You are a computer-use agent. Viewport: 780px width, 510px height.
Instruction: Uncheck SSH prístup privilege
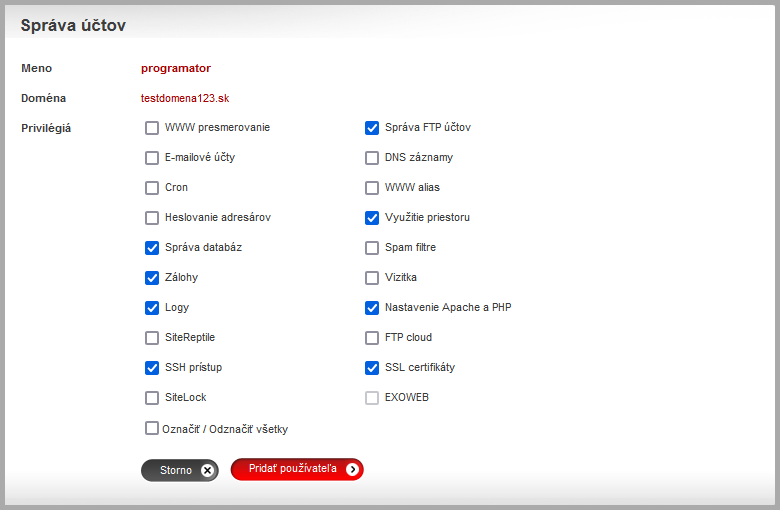coord(152,368)
